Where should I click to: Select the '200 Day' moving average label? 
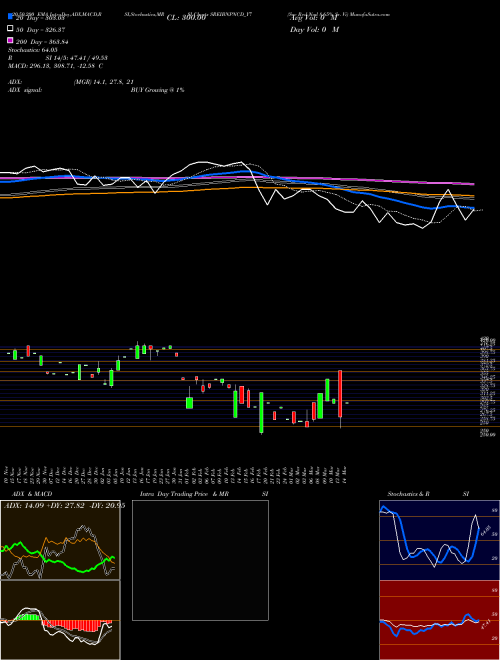tap(42, 42)
